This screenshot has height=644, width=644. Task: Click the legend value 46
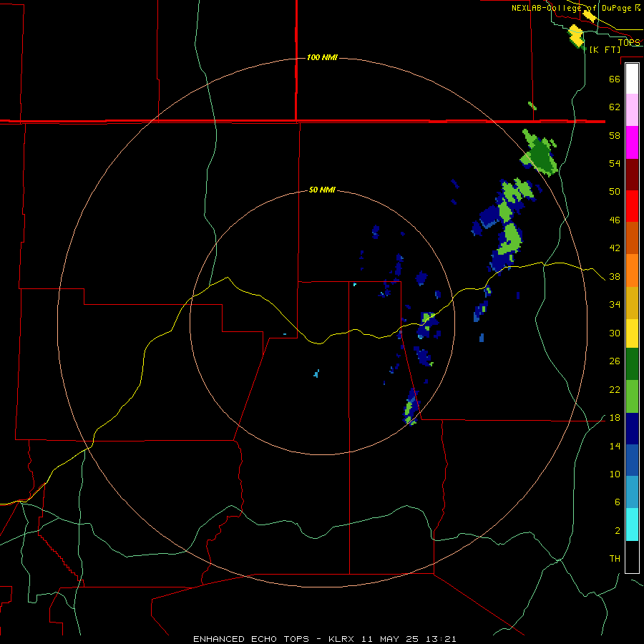[615, 220]
